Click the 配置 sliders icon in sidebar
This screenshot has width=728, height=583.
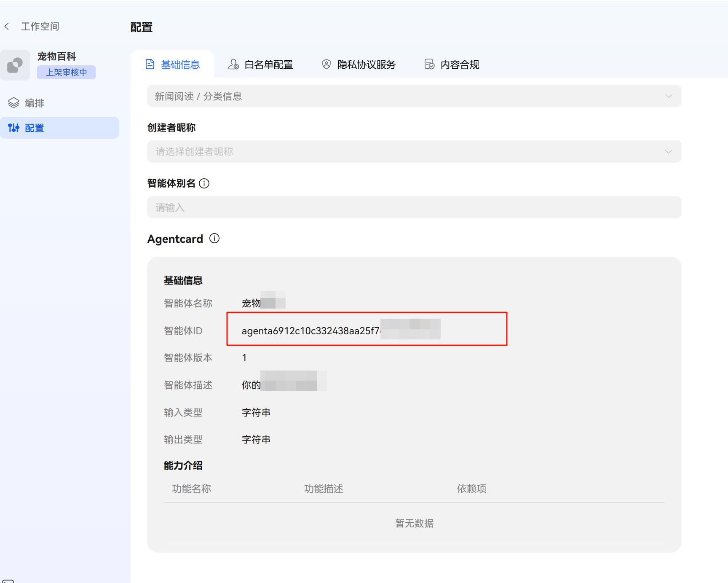pos(13,128)
